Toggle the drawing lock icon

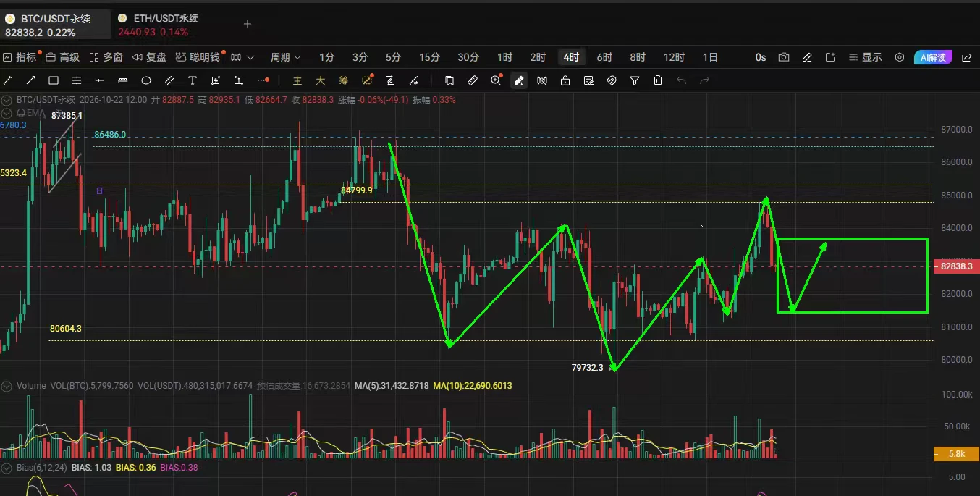coord(565,80)
